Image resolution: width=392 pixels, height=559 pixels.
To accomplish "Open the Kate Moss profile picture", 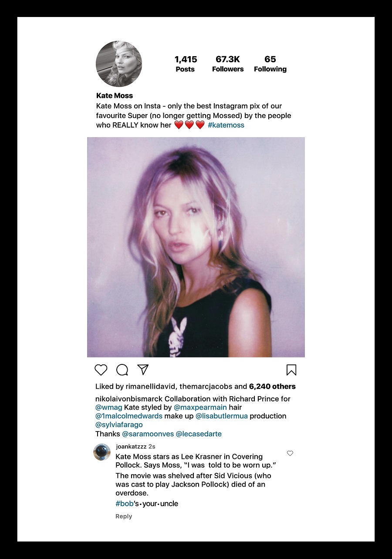I will tap(119, 64).
